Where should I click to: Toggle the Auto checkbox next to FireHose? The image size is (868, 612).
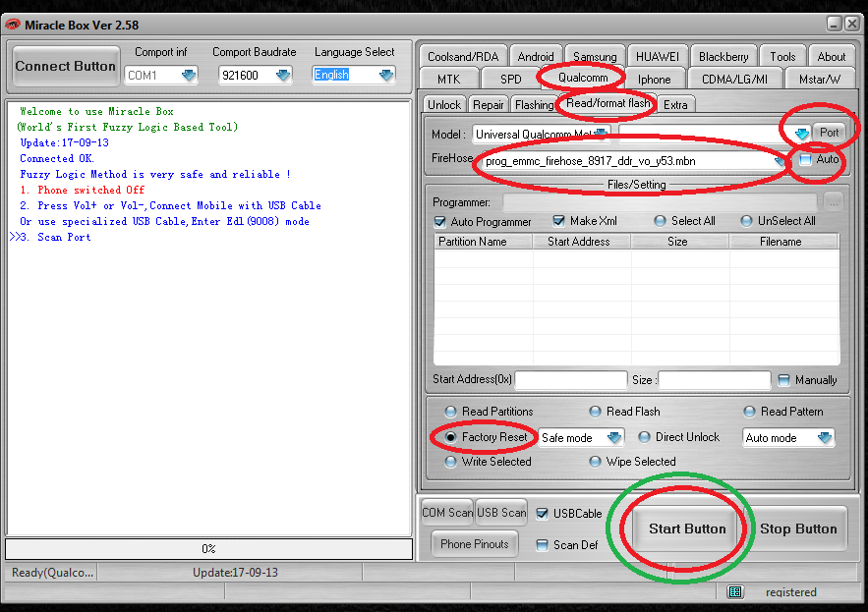(805, 159)
